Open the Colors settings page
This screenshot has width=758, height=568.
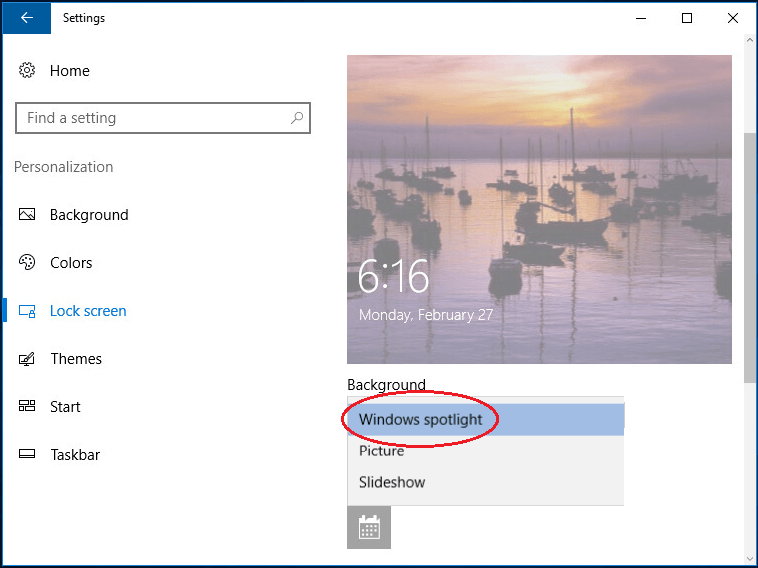[71, 262]
